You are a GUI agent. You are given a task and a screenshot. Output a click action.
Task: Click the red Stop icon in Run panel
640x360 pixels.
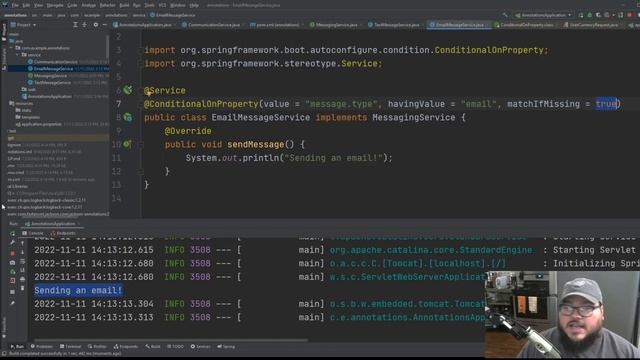13,253
